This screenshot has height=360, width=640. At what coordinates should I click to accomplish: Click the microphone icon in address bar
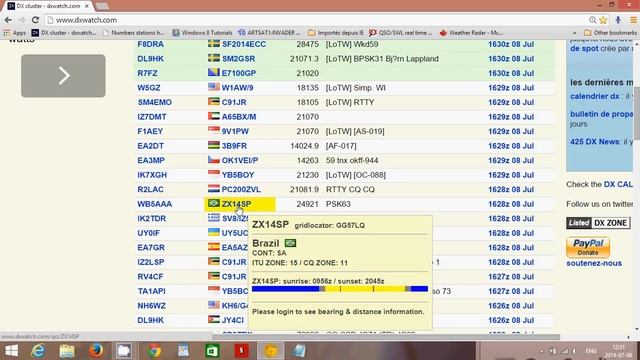click(618, 20)
